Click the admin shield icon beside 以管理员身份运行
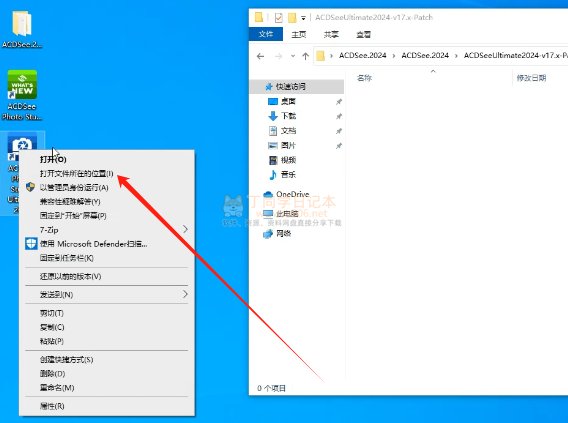The width and height of the screenshot is (568, 423). pyautogui.click(x=30, y=187)
